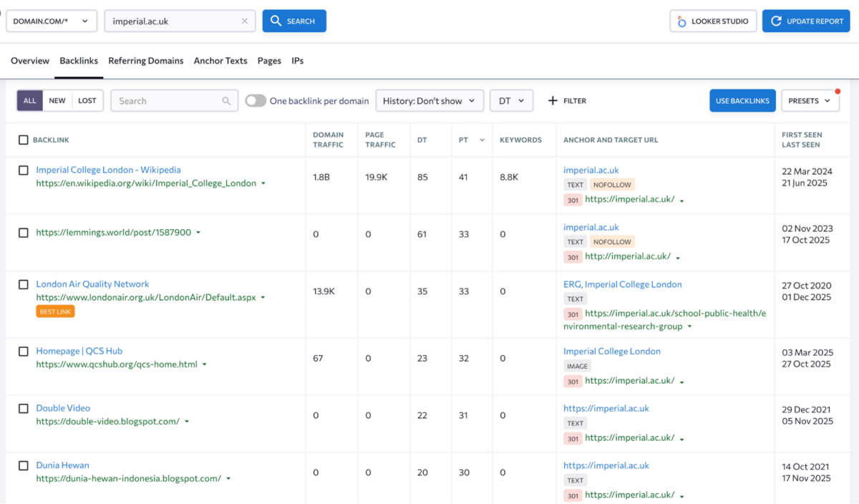859x504 pixels.
Task: Check the lemmings.world row checkbox
Action: pos(23,233)
